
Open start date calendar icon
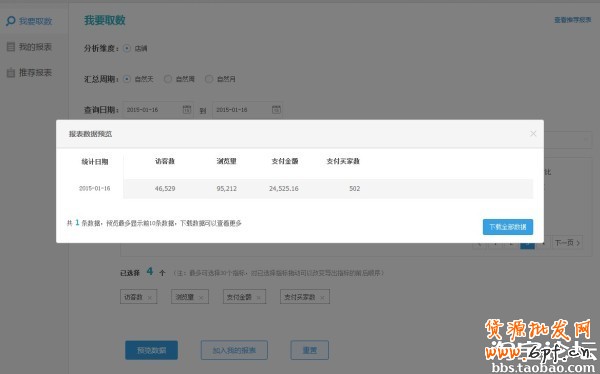click(x=187, y=109)
